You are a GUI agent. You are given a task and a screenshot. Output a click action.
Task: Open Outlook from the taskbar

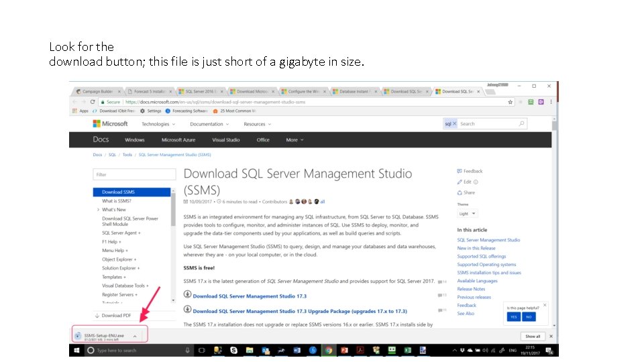[x=266, y=350]
